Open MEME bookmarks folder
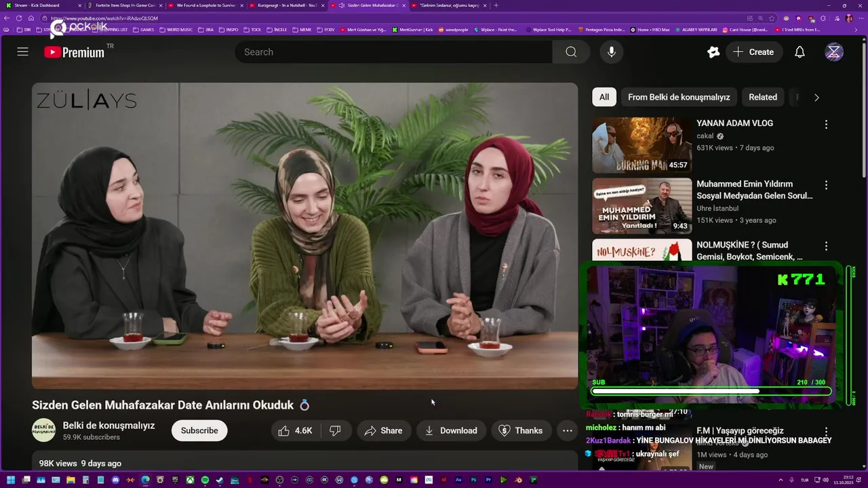Screen dimensions: 868x488 pyautogui.click(x=302, y=30)
